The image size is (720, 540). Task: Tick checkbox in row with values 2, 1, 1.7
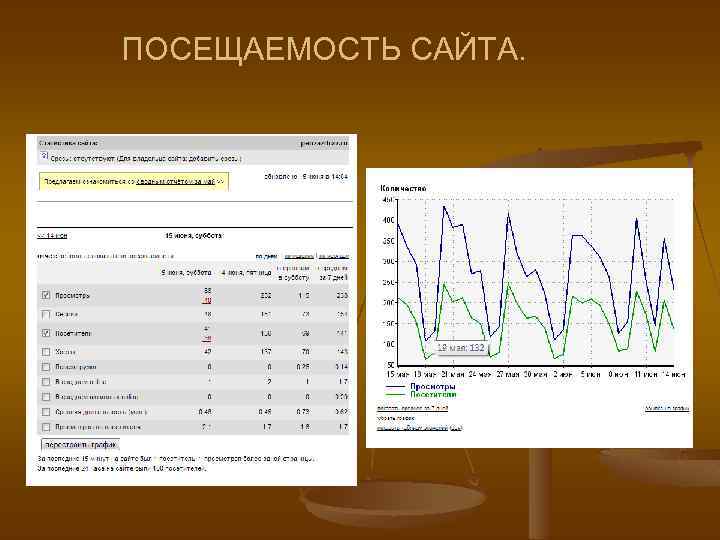[45, 382]
